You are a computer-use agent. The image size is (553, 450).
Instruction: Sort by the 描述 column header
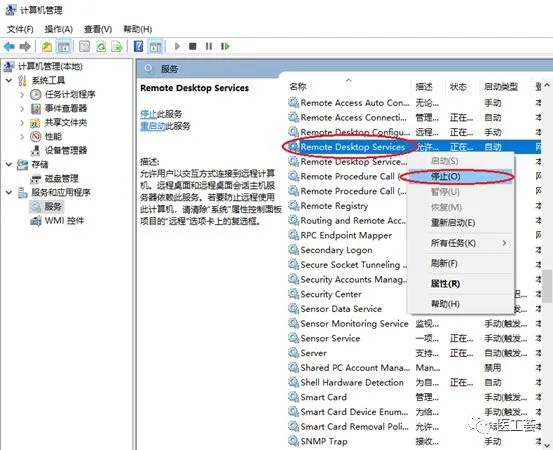[424, 87]
